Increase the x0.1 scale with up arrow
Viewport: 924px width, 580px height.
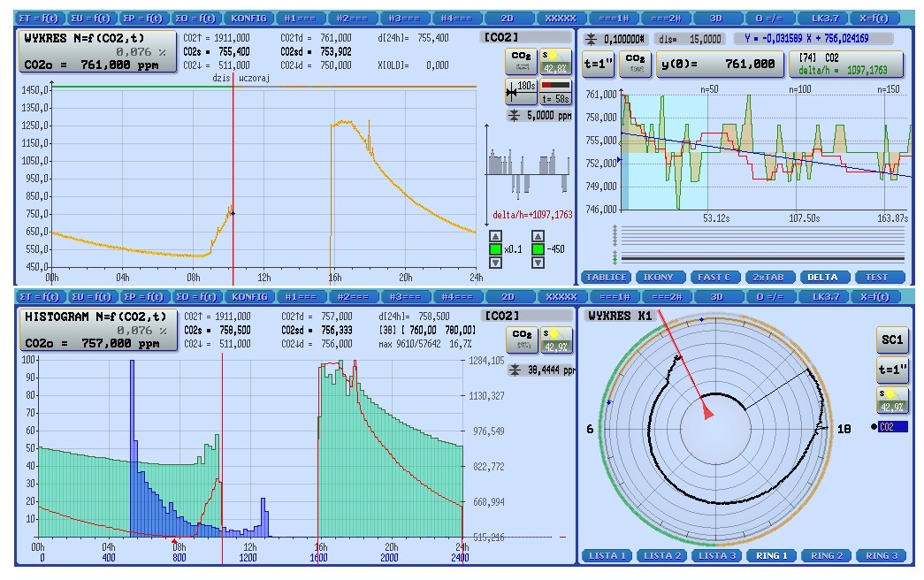[x=495, y=236]
